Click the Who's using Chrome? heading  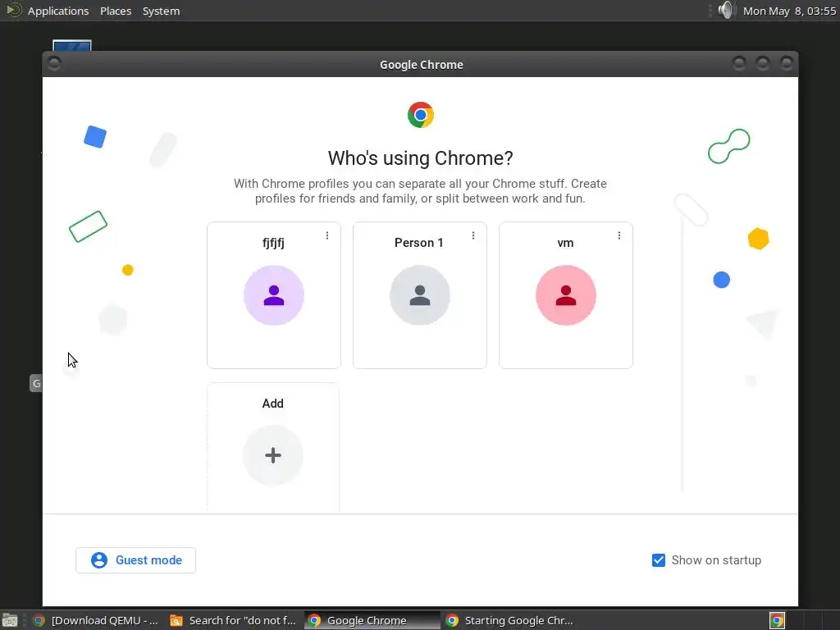pyautogui.click(x=421, y=158)
